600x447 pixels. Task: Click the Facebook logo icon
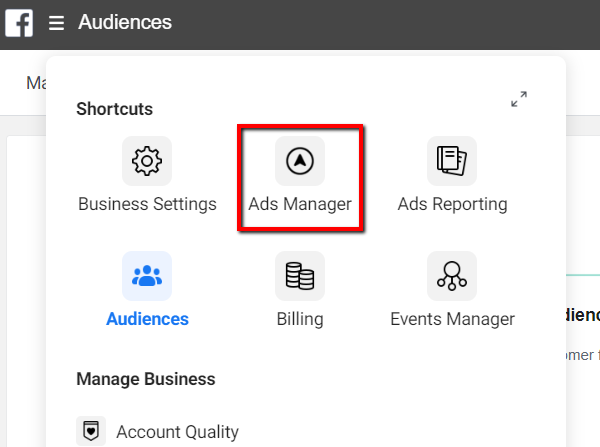(19, 23)
